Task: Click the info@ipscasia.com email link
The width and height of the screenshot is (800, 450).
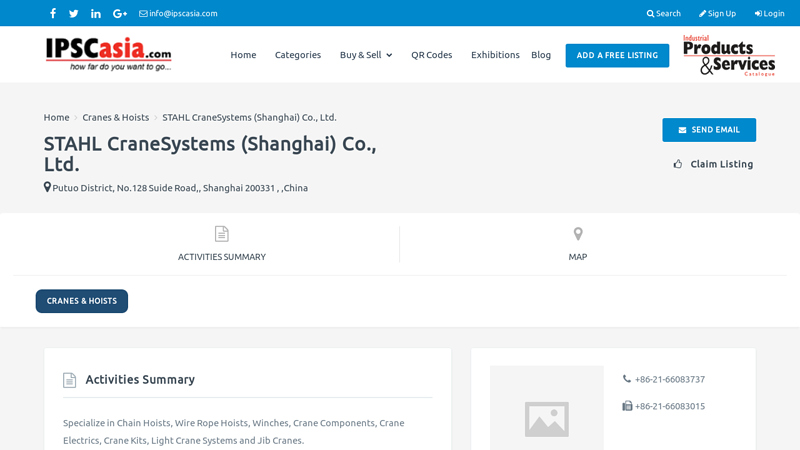Action: coord(178,14)
